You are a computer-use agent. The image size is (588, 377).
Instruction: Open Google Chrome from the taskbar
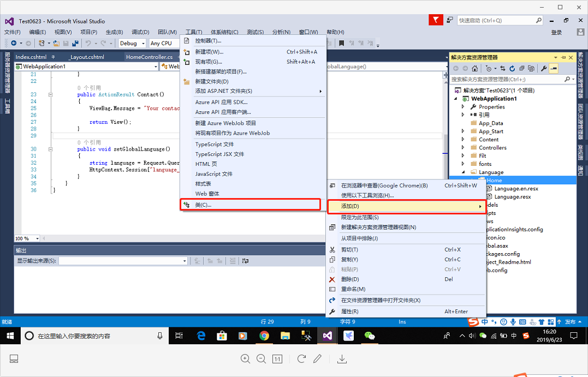(x=264, y=336)
